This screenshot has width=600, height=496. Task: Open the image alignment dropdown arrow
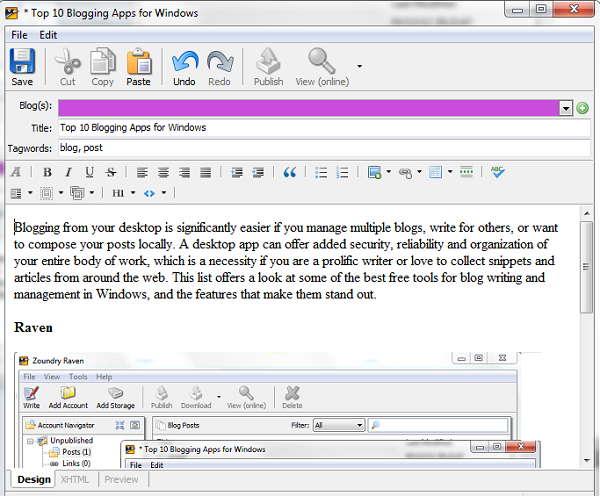click(x=30, y=193)
